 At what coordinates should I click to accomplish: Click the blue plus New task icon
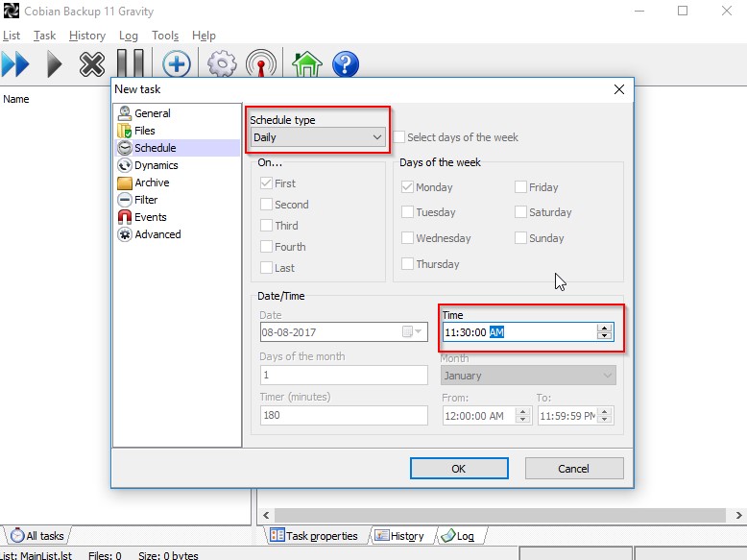(x=176, y=64)
